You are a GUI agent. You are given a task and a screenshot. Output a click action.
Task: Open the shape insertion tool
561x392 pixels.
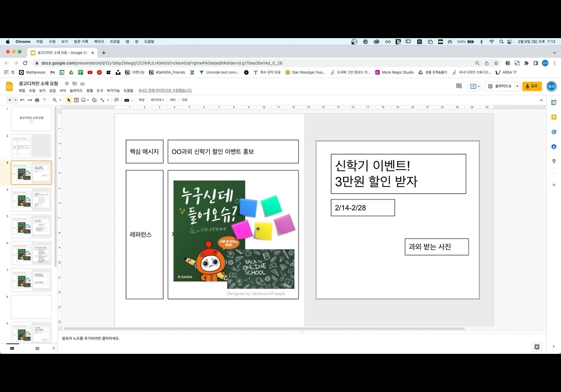(x=93, y=100)
